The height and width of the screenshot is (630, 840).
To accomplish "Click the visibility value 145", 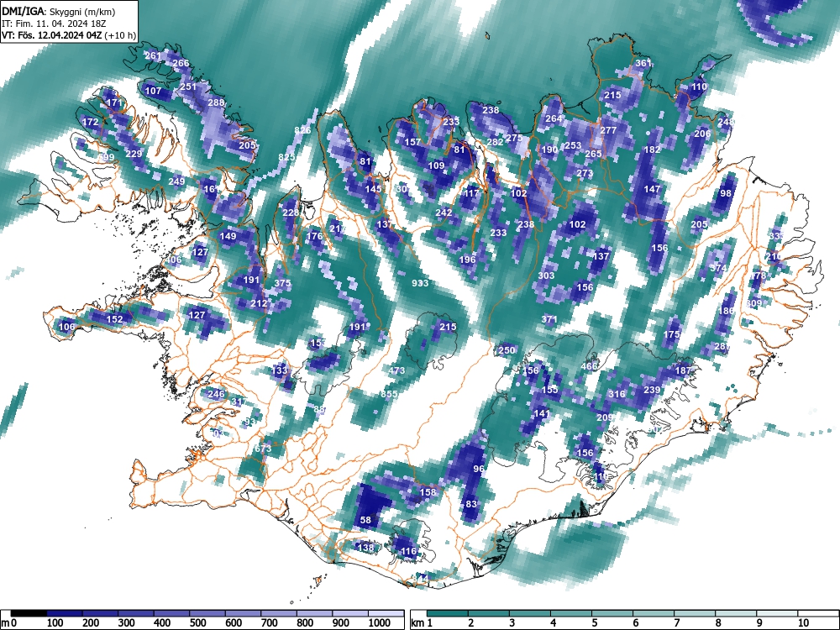I will (x=374, y=189).
